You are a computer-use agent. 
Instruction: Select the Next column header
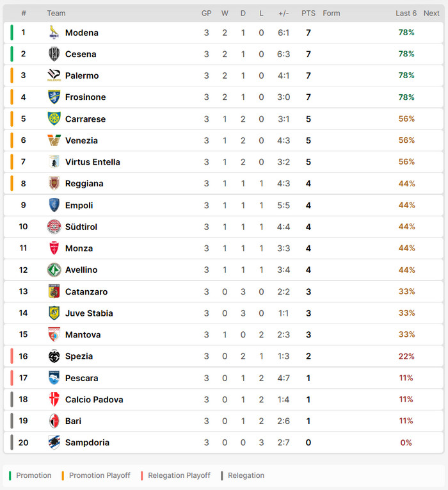tap(431, 13)
